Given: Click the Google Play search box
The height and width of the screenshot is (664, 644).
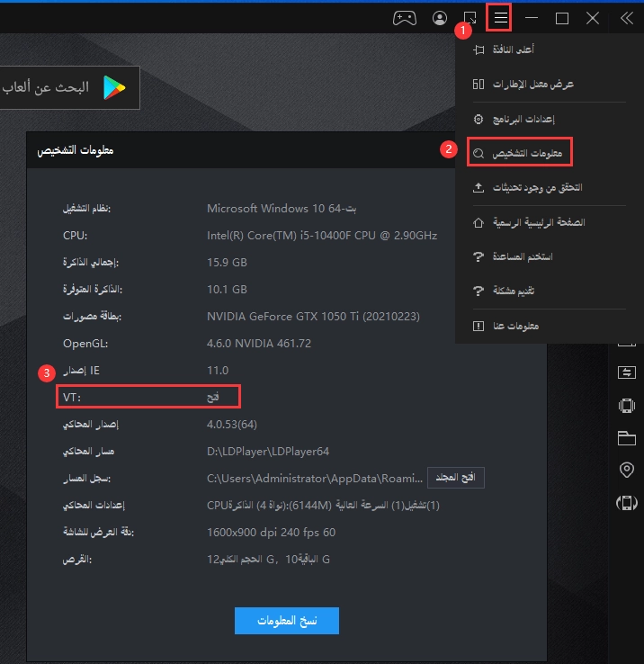Looking at the screenshot, I should tap(69, 87).
